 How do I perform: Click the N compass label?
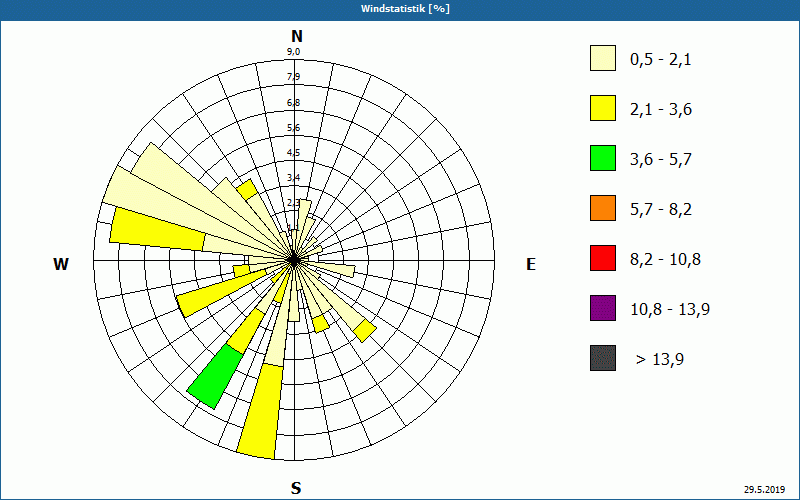click(x=297, y=36)
